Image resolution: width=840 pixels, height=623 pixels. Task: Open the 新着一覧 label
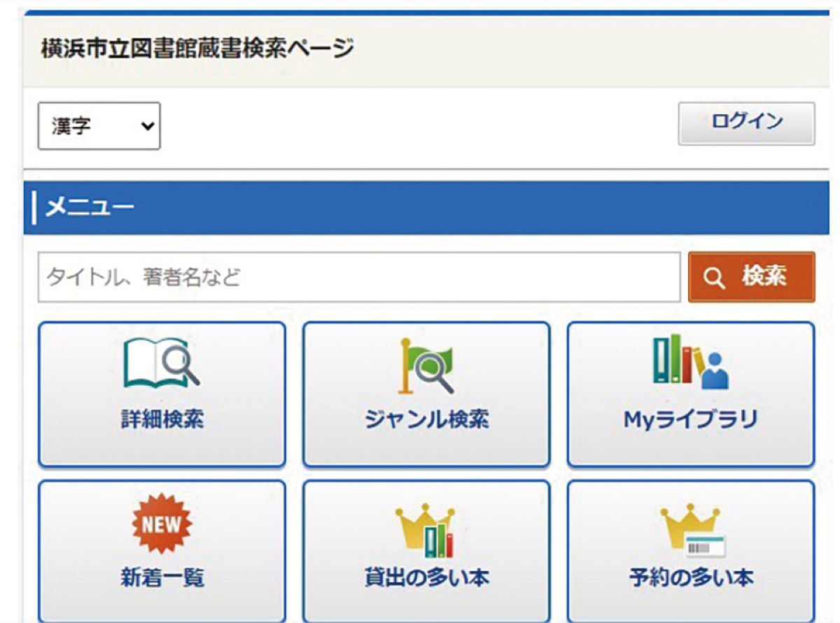click(162, 578)
